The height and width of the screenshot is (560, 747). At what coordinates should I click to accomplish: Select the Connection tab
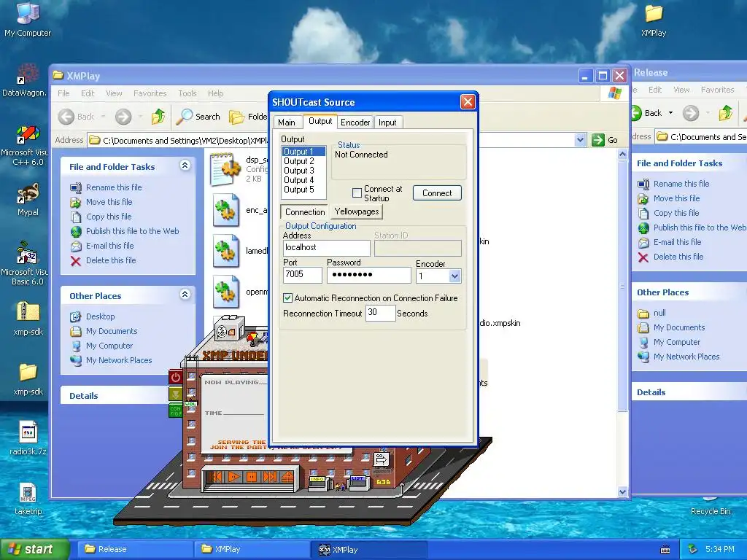(305, 212)
